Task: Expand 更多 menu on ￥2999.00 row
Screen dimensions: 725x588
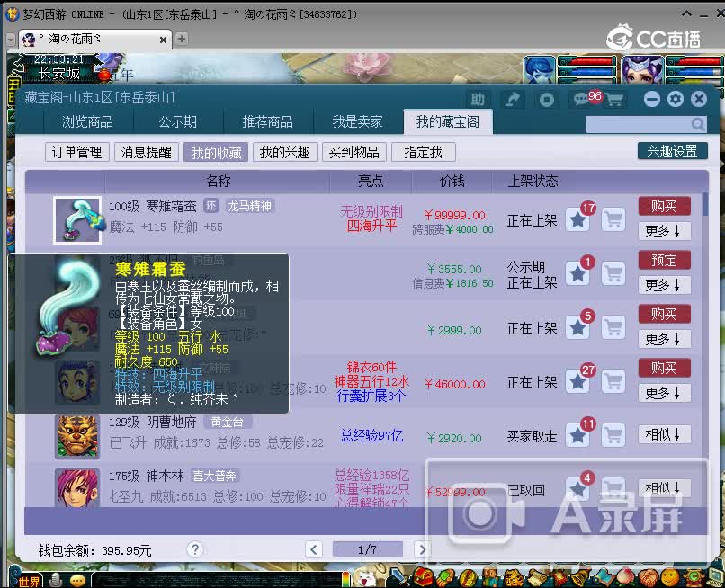Action: pyautogui.click(x=664, y=339)
